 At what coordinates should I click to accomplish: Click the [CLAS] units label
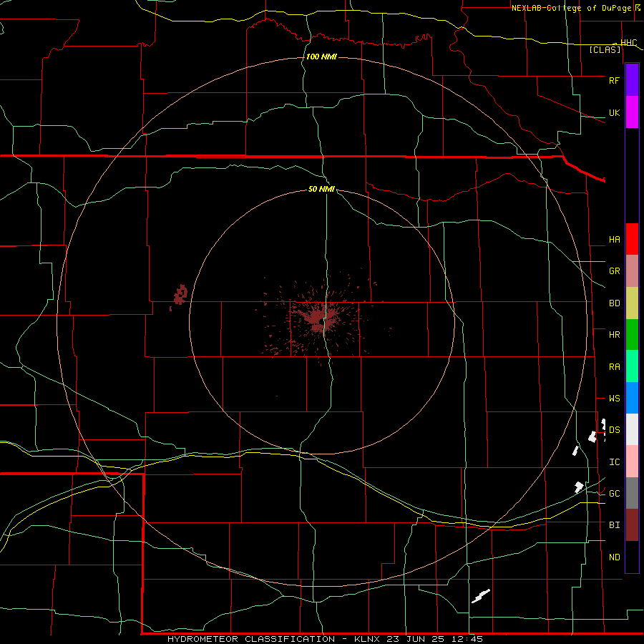tap(605, 50)
